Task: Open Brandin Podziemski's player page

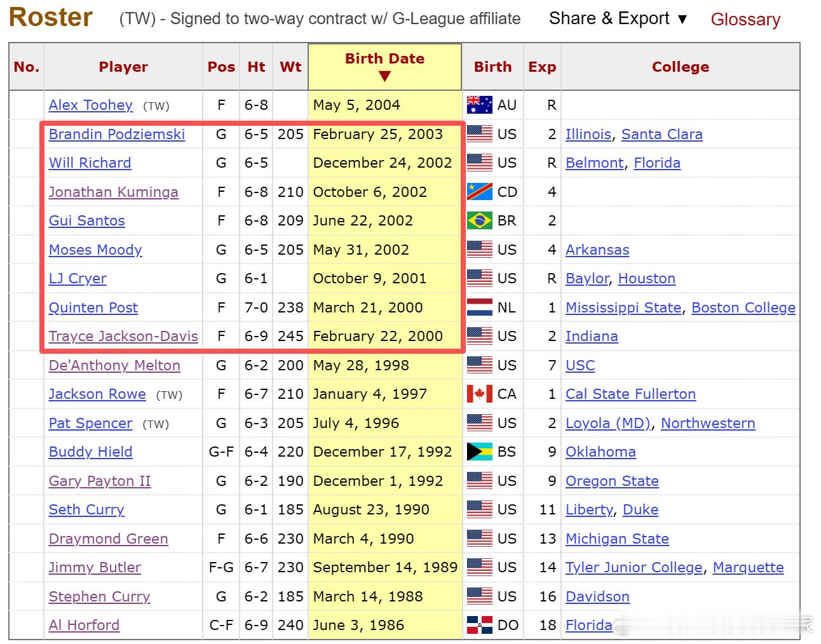Action: pos(117,135)
